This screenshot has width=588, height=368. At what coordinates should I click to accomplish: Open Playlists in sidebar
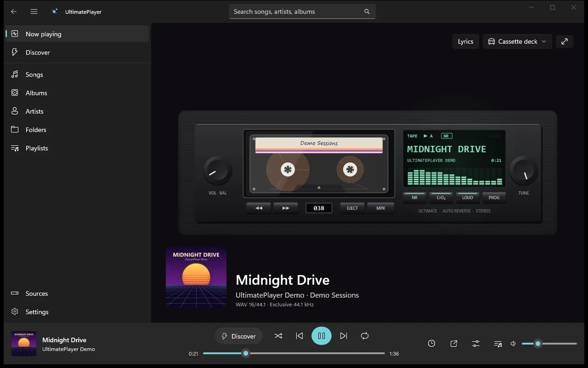[x=77, y=148]
